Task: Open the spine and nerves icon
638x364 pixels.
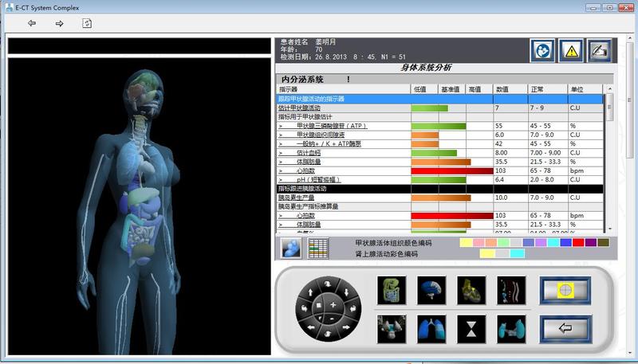Action: pyautogui.click(x=510, y=289)
